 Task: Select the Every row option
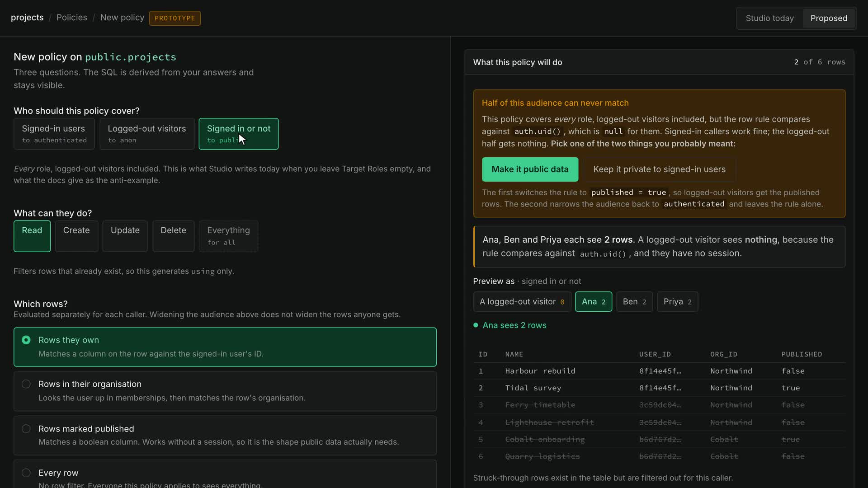coord(225,474)
